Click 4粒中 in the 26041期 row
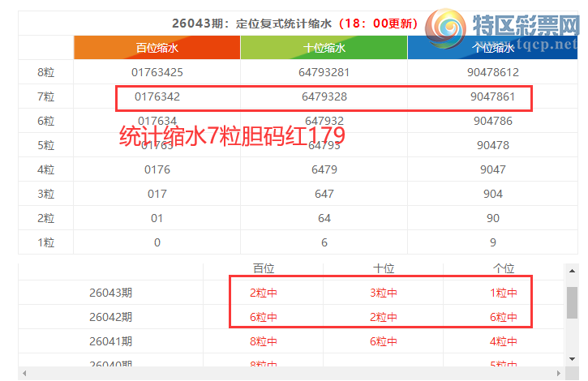 click(504, 341)
